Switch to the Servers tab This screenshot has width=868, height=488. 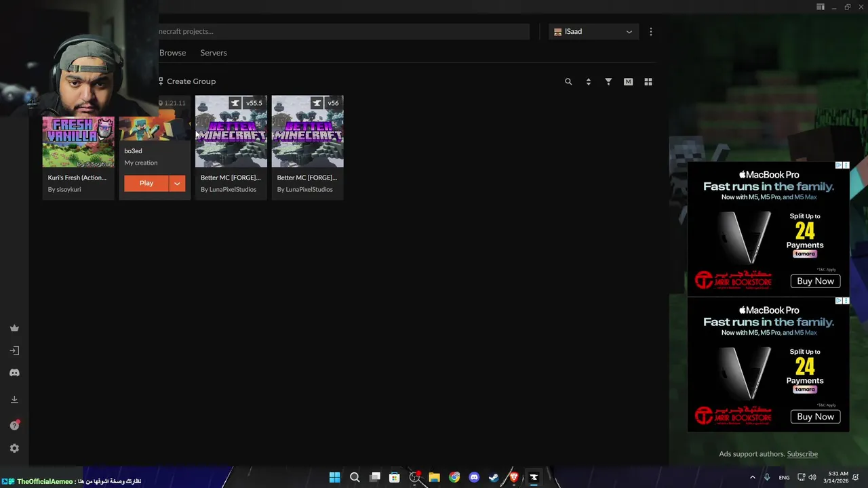(x=214, y=53)
